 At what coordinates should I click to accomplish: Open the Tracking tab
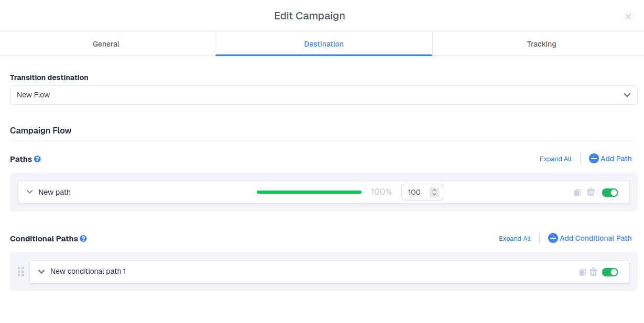pos(541,44)
